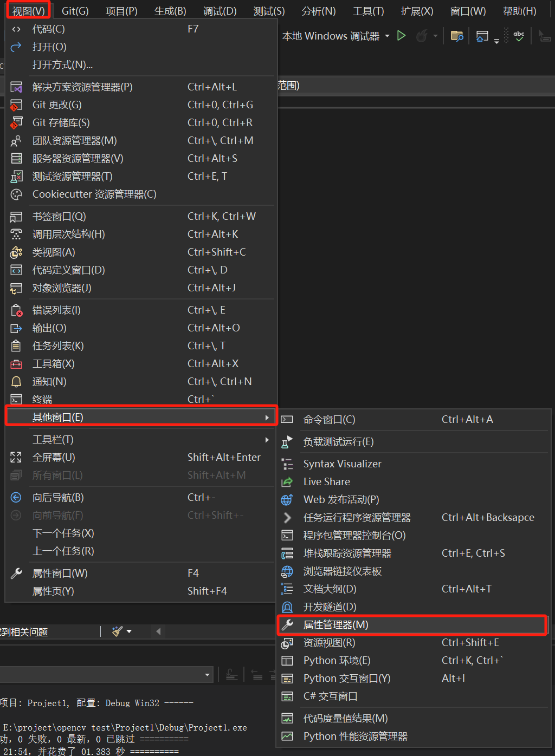
Task: Click the Team Explorer people icon
Action: [x=16, y=141]
